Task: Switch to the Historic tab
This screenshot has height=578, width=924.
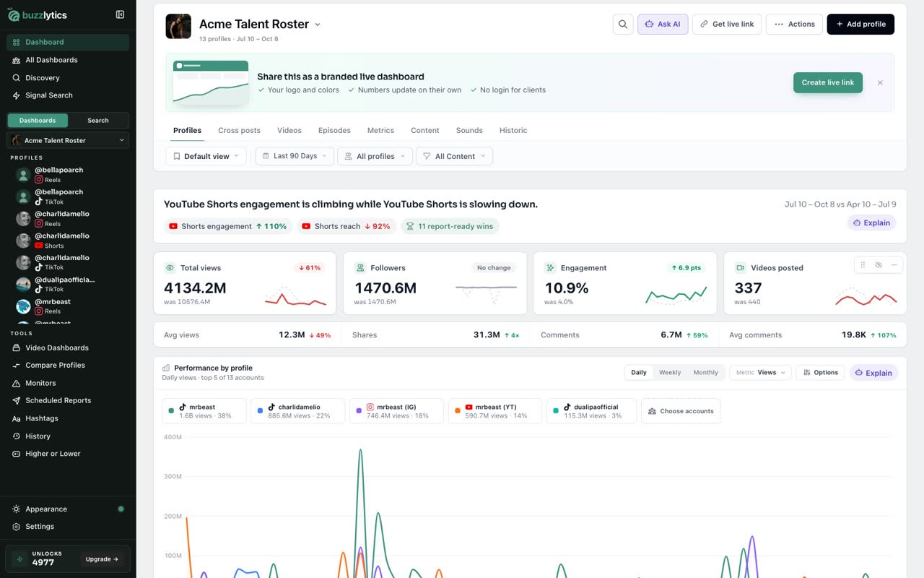Action: pyautogui.click(x=513, y=131)
